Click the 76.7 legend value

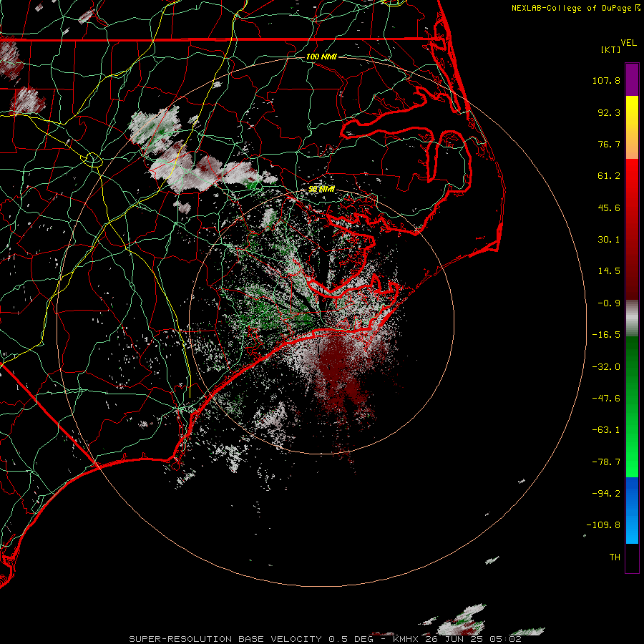(609, 144)
